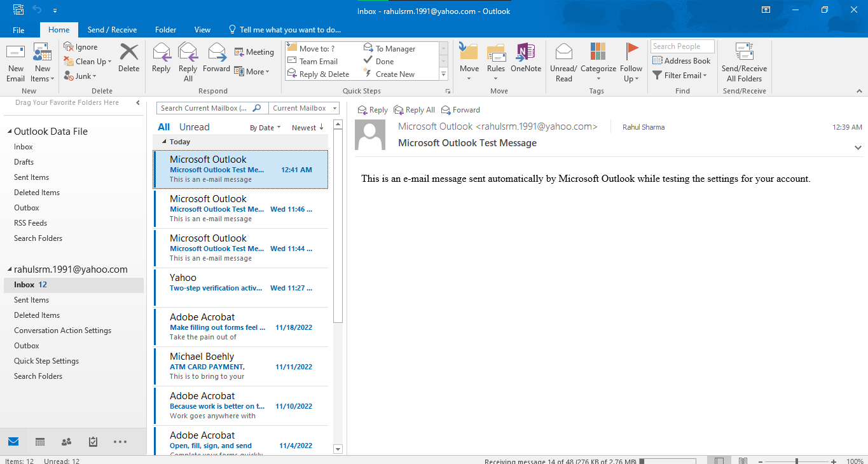The image size is (868, 464).
Task: Open Tasks from the navigation bar
Action: click(93, 442)
